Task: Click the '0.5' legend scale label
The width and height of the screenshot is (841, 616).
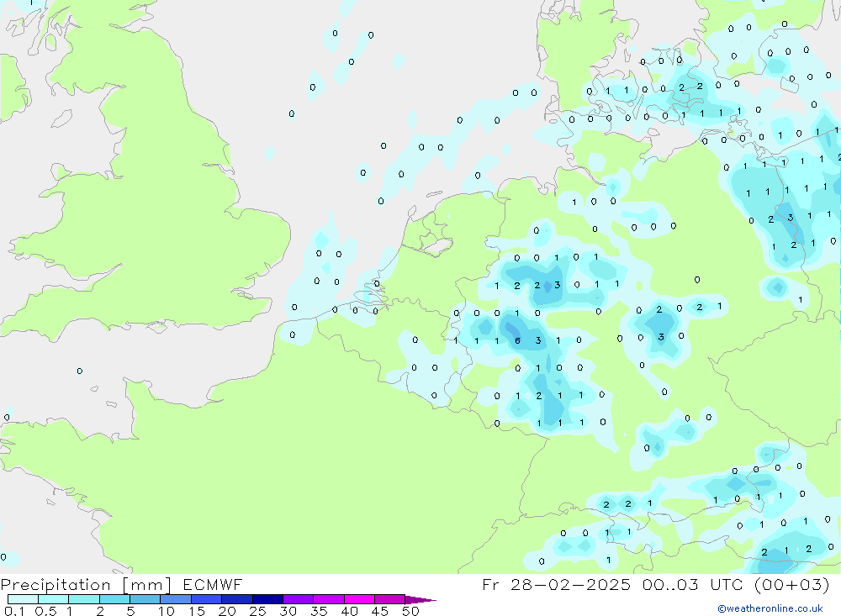Action: (45, 611)
